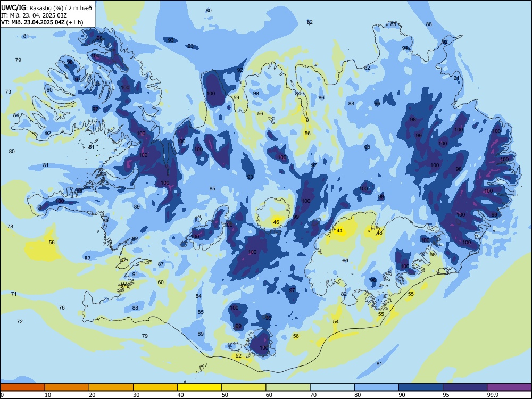Click the 'UWC/IG: Rakastig (%) í 2 m hæð' title

pyautogui.click(x=46, y=8)
